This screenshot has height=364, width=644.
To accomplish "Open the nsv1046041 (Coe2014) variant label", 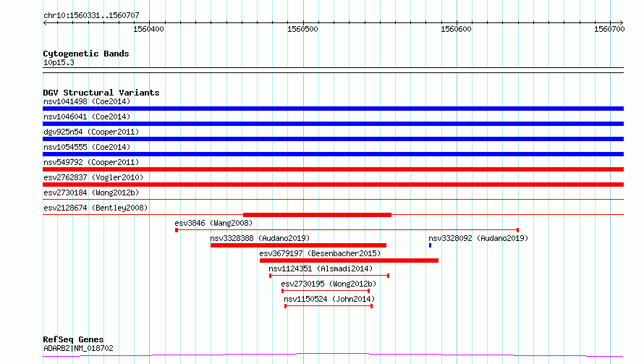I will (x=87, y=117).
